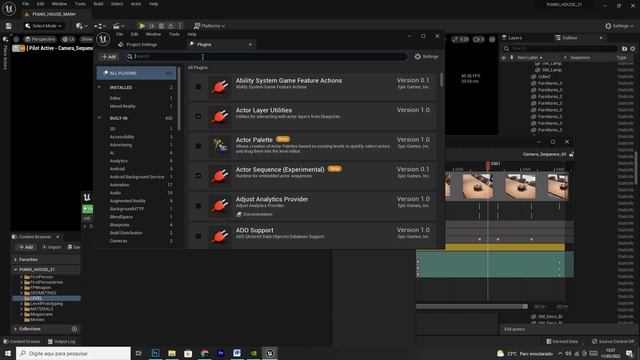
Task: Click Outliner settings gear icon
Action: [x=633, y=49]
